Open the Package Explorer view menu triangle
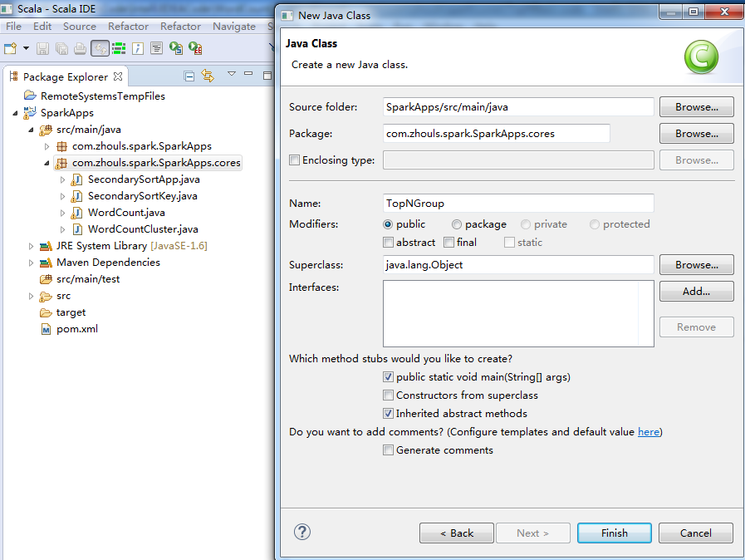The width and height of the screenshot is (745, 560). (x=232, y=74)
